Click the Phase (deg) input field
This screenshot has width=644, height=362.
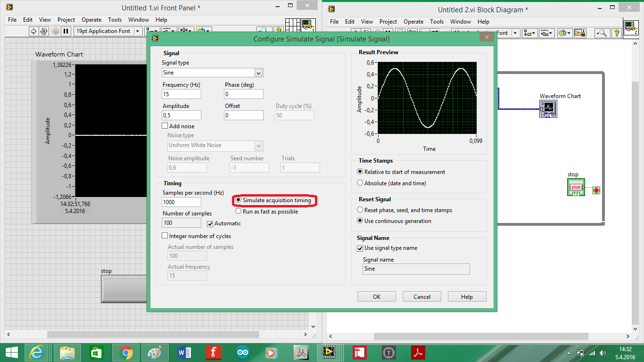[x=244, y=94]
